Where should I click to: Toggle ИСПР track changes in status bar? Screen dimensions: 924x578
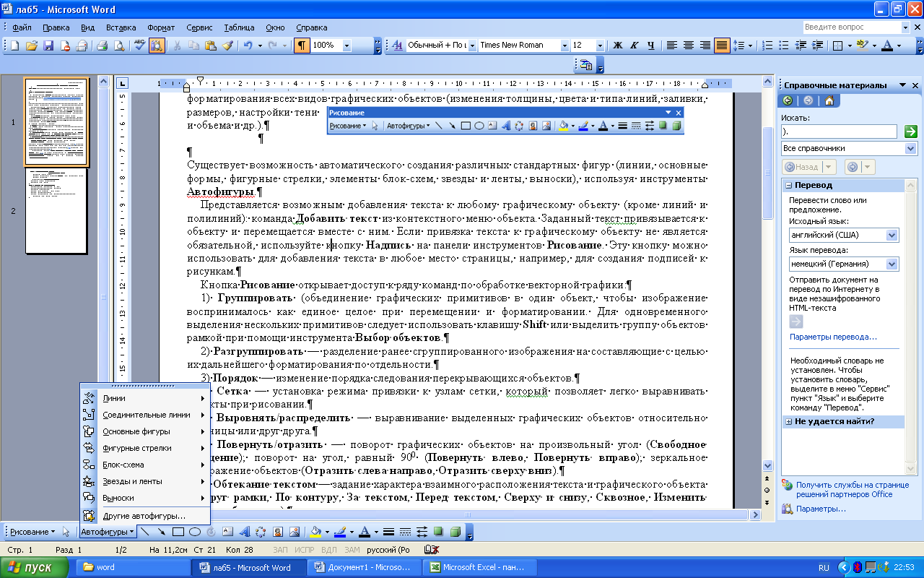pyautogui.click(x=304, y=550)
